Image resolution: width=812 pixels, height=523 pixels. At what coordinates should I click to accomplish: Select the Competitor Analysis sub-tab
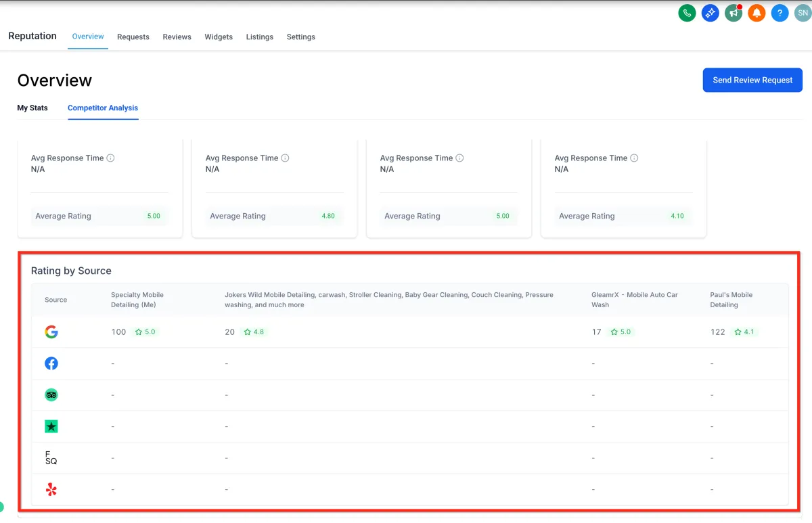click(x=103, y=108)
